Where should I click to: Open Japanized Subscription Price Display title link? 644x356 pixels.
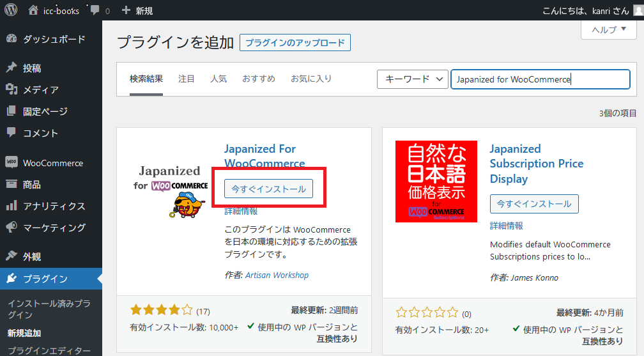coord(537,164)
